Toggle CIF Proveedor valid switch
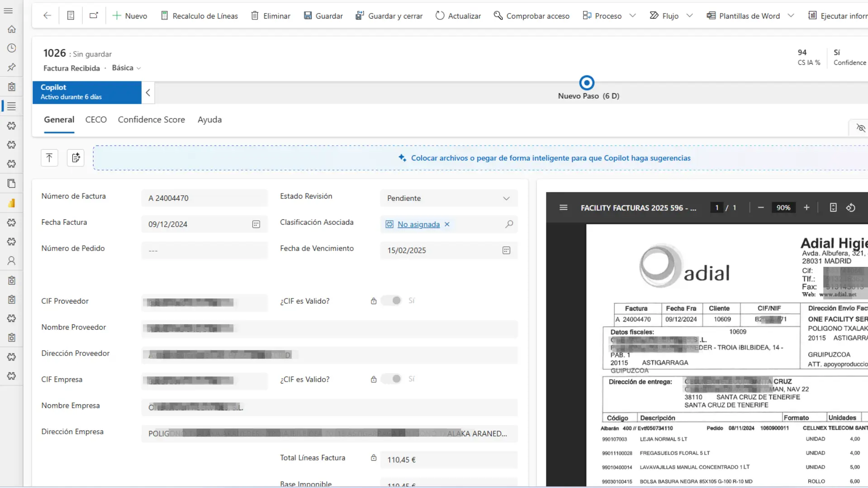 391,301
